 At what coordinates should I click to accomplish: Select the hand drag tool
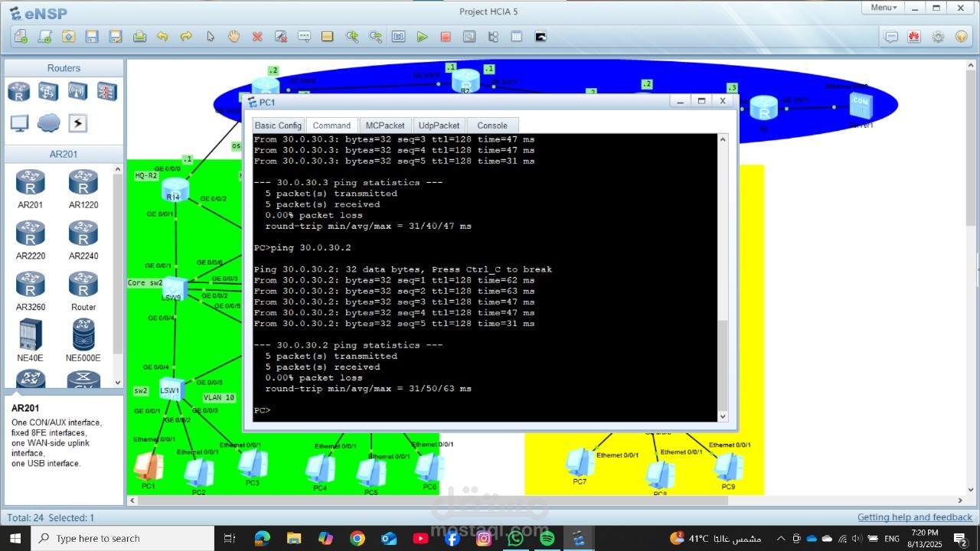(x=234, y=36)
